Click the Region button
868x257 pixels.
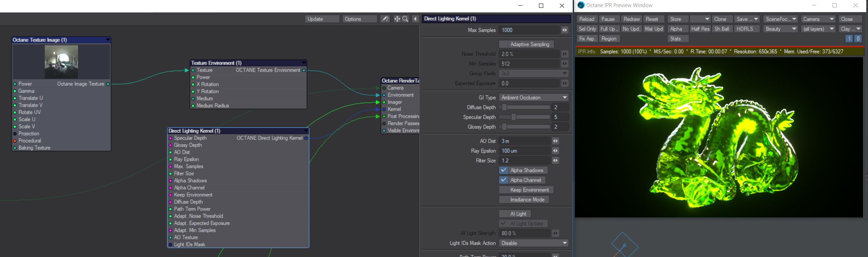coord(609,39)
